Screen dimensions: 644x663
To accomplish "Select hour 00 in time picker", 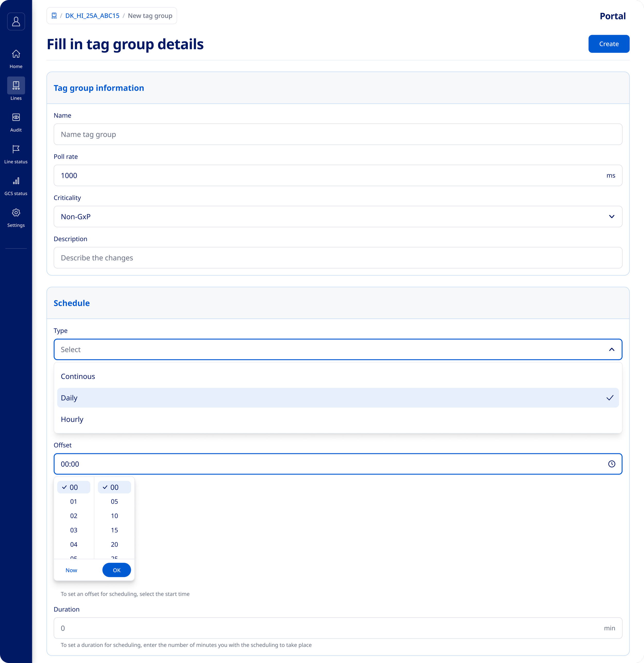I will pos(73,487).
